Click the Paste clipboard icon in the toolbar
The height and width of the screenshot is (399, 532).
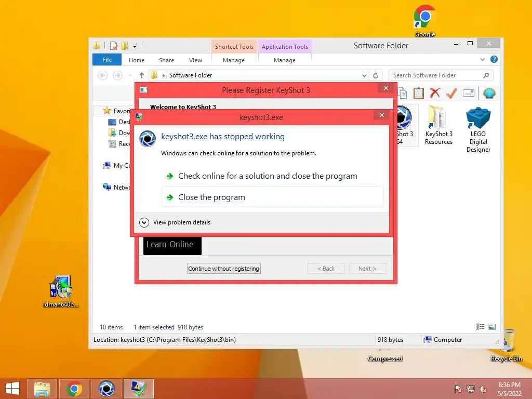pos(419,93)
